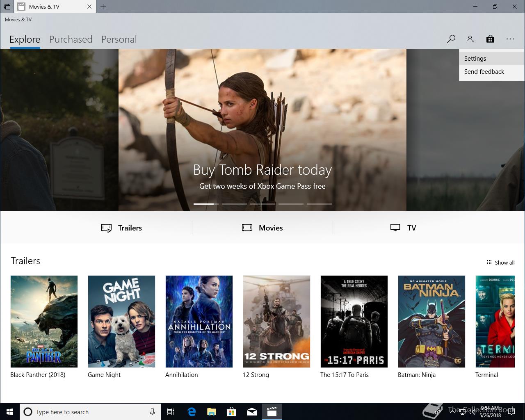Open the Windows Start menu
The width and height of the screenshot is (525, 420).
(x=10, y=412)
